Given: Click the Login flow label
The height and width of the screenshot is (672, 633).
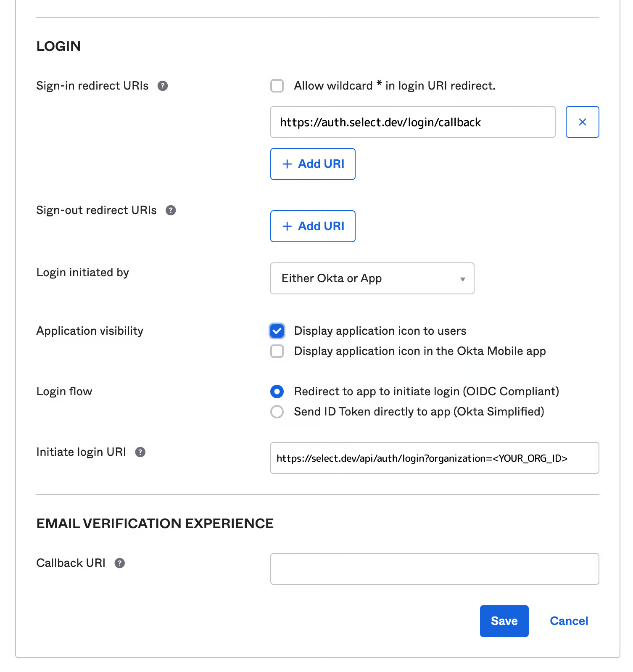Looking at the screenshot, I should tap(64, 392).
